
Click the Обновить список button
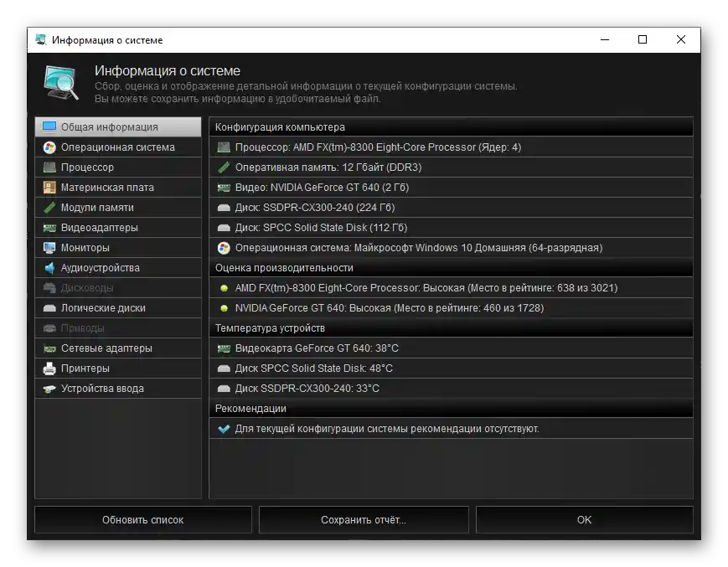143,519
